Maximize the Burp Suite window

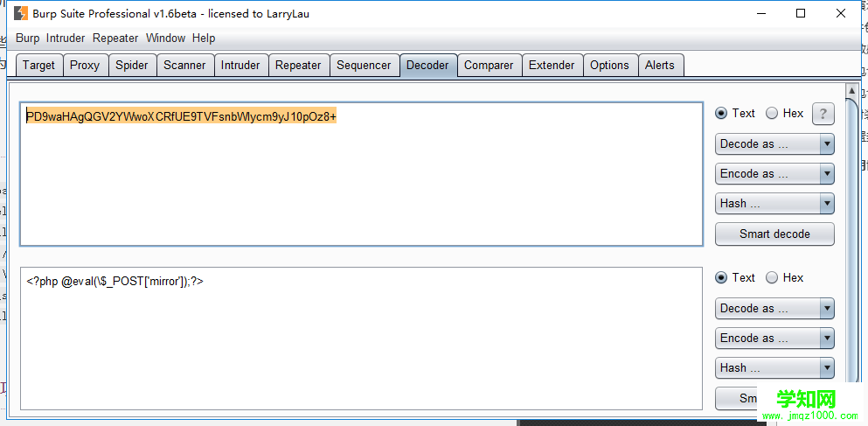(x=801, y=14)
